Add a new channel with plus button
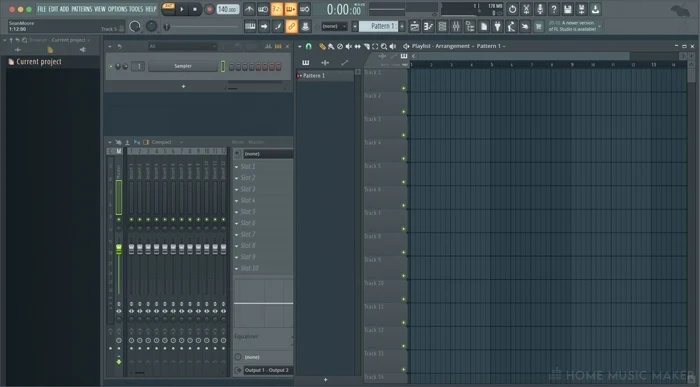The height and width of the screenshot is (387, 700). point(183,86)
